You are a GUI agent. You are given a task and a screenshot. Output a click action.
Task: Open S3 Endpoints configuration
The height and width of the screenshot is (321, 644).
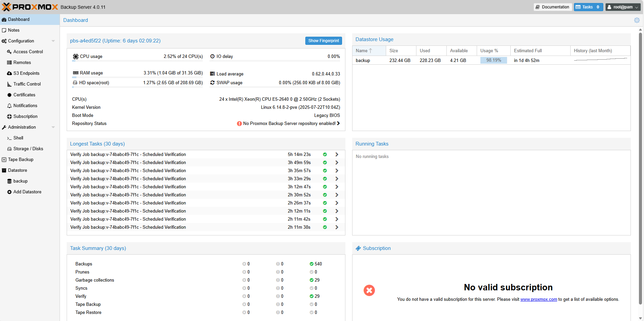pyautogui.click(x=26, y=73)
